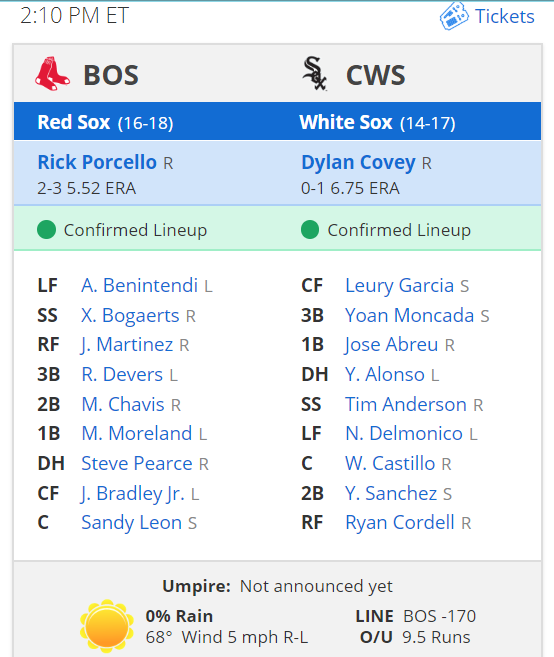The width and height of the screenshot is (554, 657).
Task: Click the sunny weather icon
Action: pos(107,626)
